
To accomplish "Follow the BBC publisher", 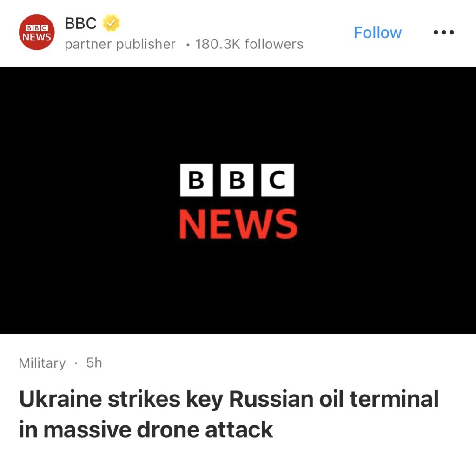I will 377,33.
